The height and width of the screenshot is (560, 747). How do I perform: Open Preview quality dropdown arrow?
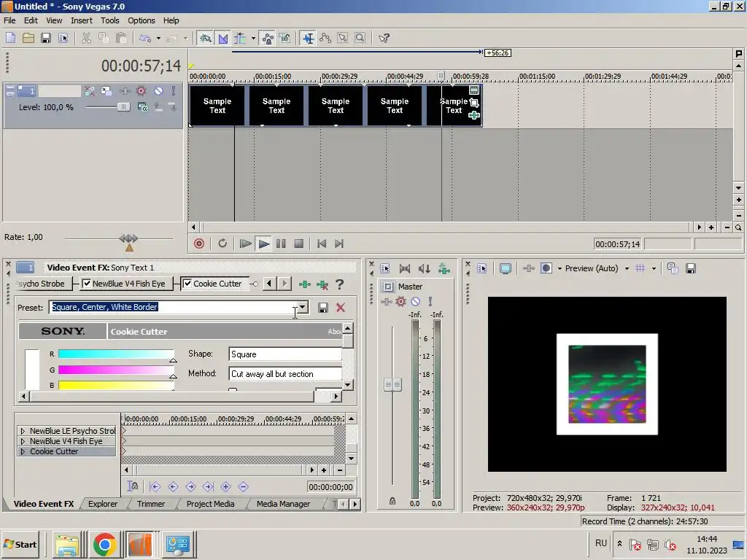coord(627,268)
